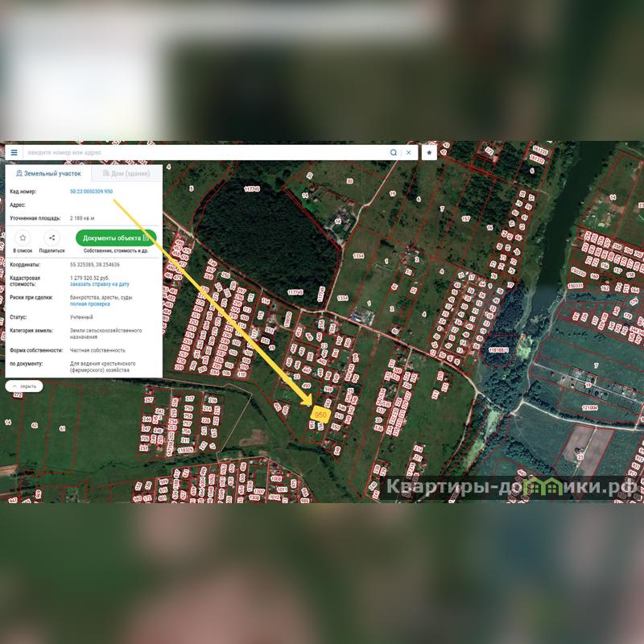This screenshot has height=644, width=644.
Task: Switch to the Дом (здание) tab
Action: 126,173
